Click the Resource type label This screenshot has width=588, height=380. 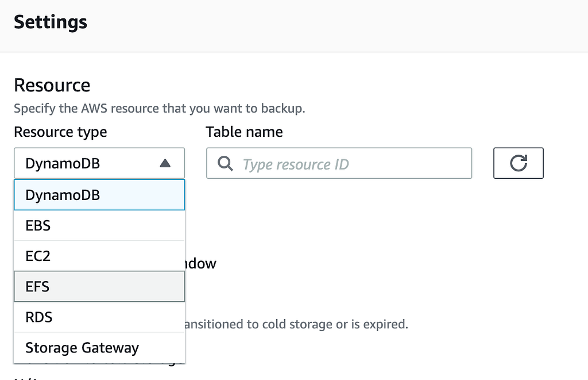(x=60, y=132)
